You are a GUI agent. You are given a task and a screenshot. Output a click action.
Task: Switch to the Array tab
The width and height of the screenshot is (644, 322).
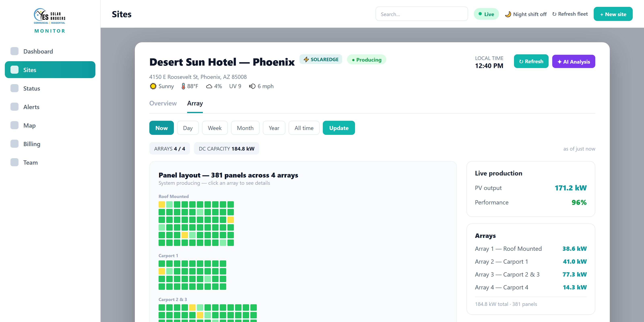[x=195, y=103]
